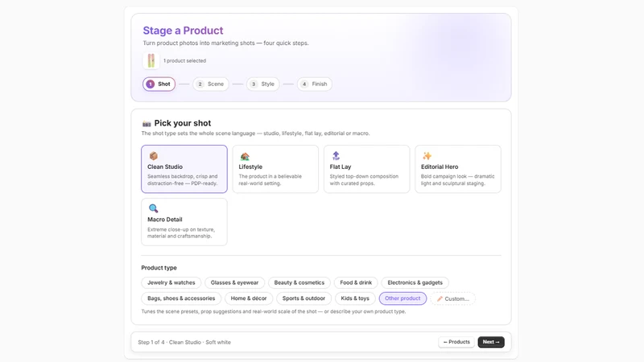
Task: Jump to the Style step
Action: point(263,84)
